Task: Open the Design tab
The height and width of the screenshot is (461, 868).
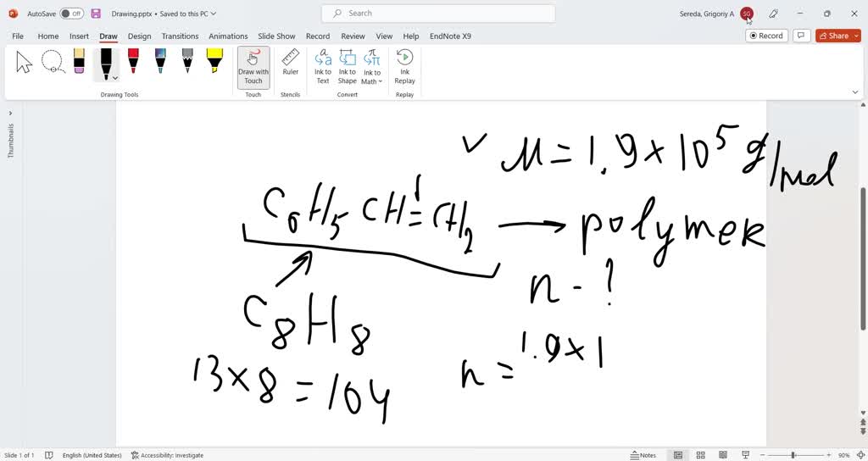Action: point(140,36)
